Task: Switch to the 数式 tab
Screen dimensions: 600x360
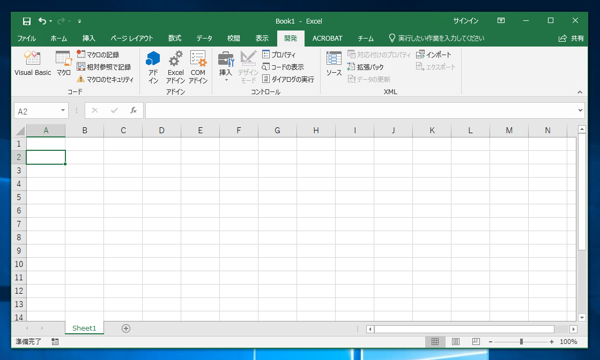Action: click(174, 38)
